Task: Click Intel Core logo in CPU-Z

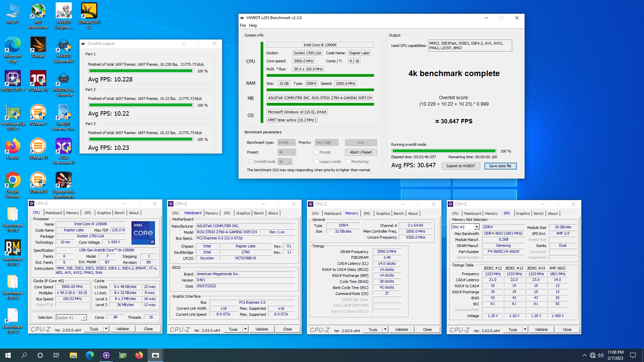Action: click(x=143, y=233)
